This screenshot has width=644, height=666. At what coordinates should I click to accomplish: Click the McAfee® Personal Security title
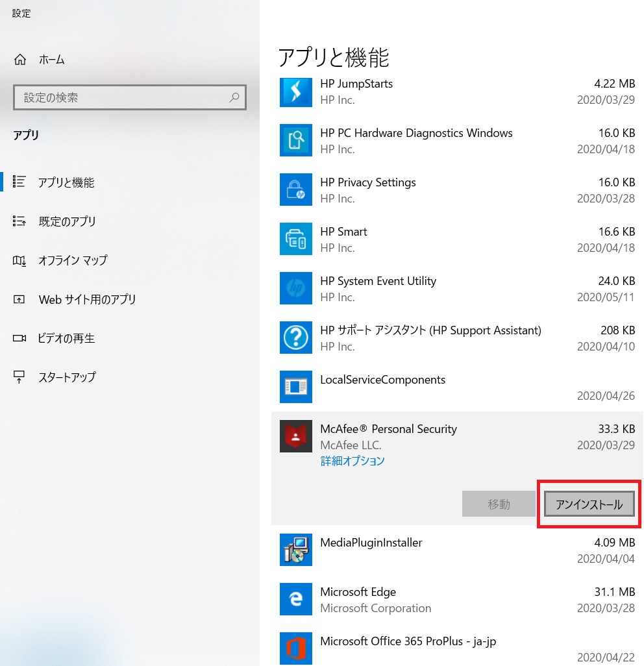pos(388,429)
